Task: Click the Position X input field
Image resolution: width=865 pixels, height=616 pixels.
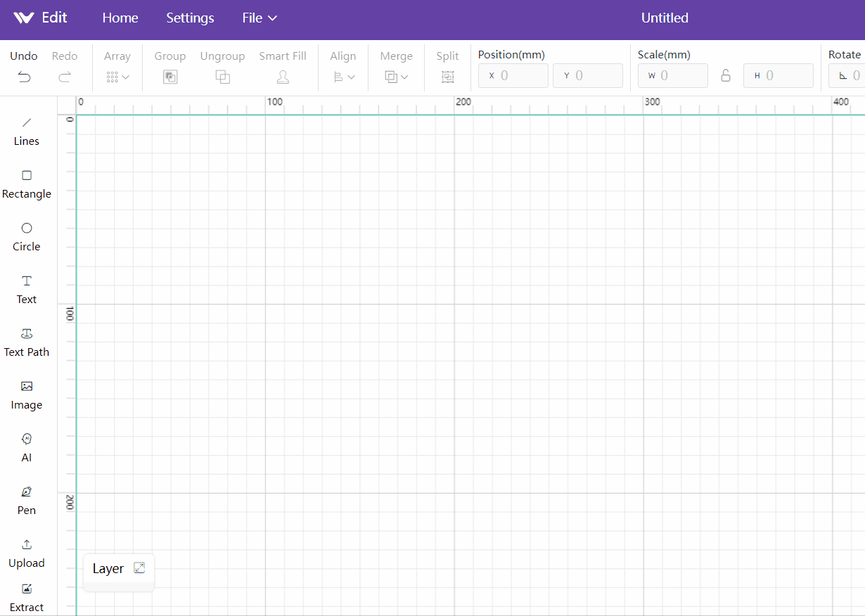Action: 518,76
